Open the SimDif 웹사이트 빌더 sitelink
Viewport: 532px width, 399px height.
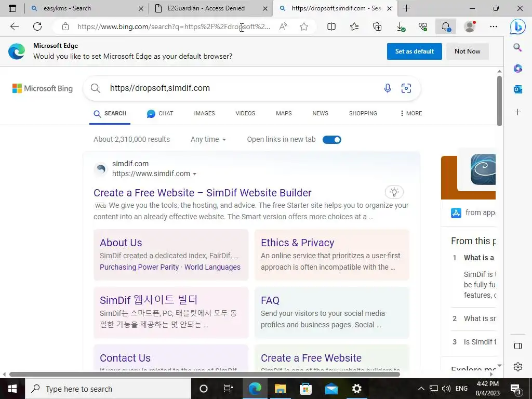(149, 300)
